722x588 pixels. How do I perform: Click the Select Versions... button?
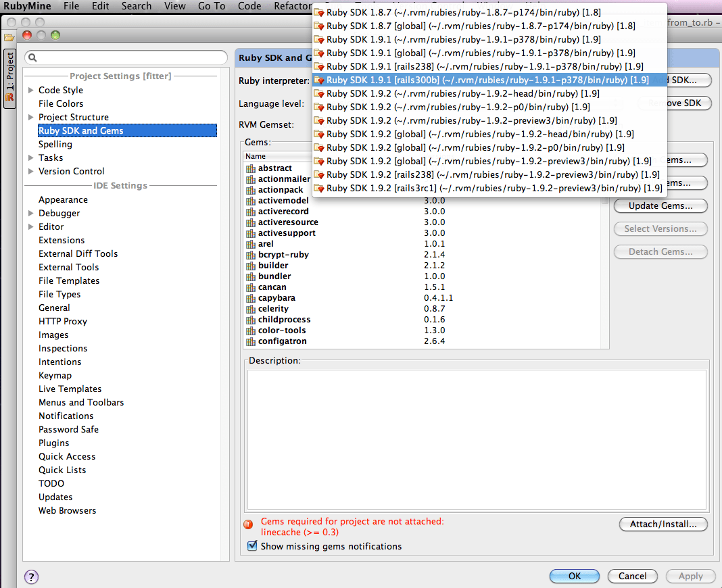(660, 229)
